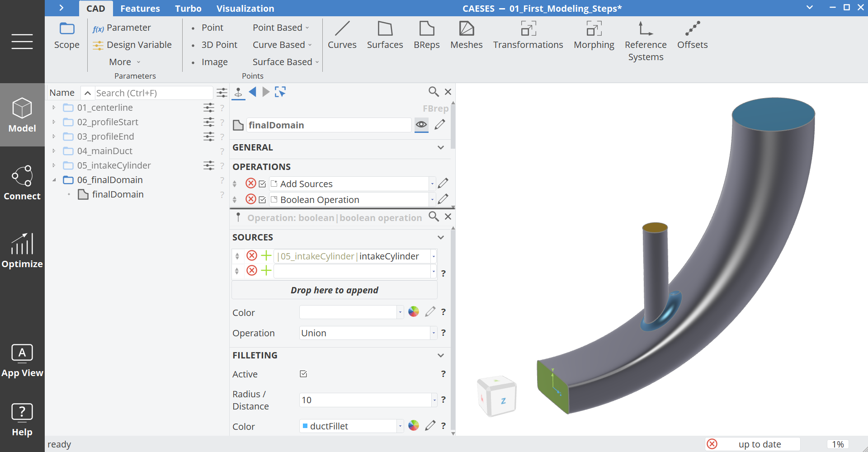Click the Drop here to append area
Viewport: 868px width, 452px height.
click(x=334, y=290)
